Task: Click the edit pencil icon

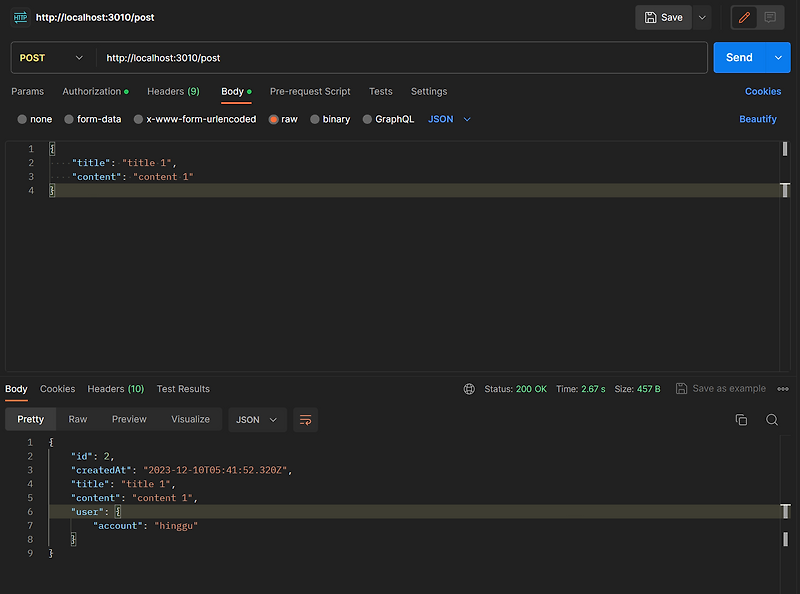Action: pyautogui.click(x=744, y=18)
